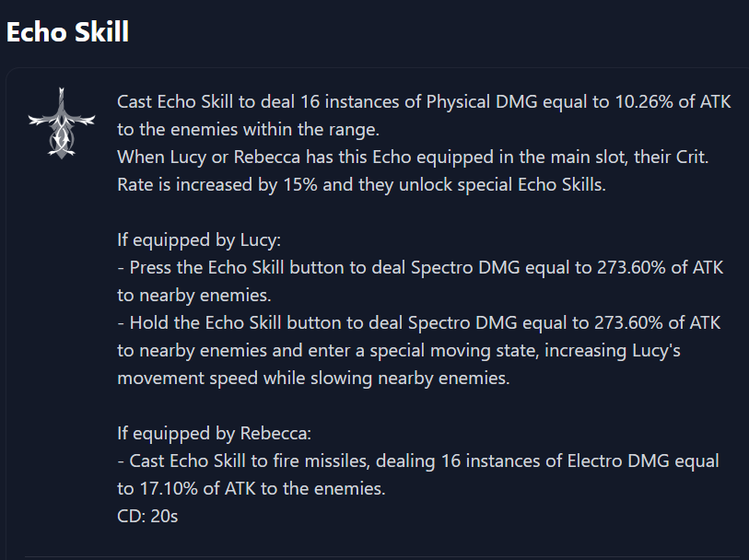Image resolution: width=749 pixels, height=560 pixels.
Task: Click the Echo Skill heading
Action: [x=67, y=32]
